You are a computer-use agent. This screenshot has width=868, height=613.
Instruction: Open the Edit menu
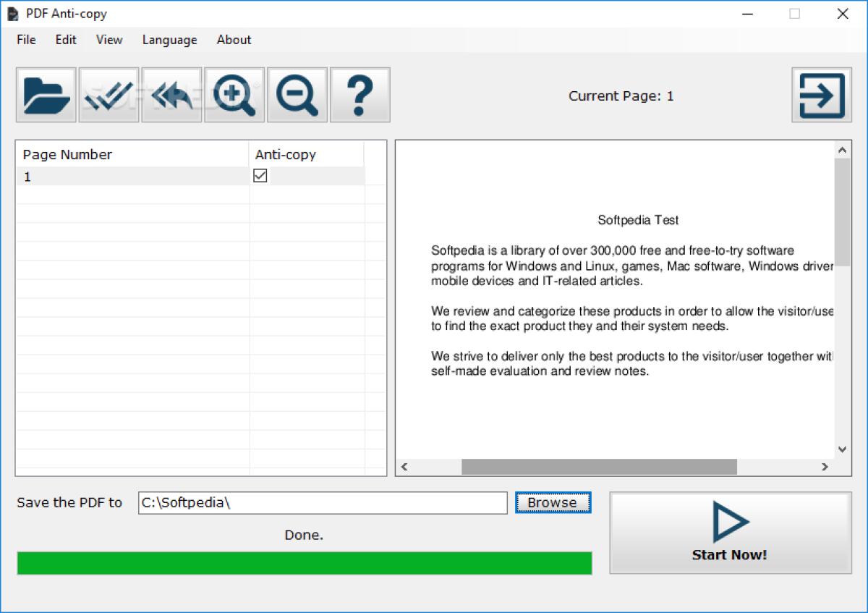pos(66,40)
